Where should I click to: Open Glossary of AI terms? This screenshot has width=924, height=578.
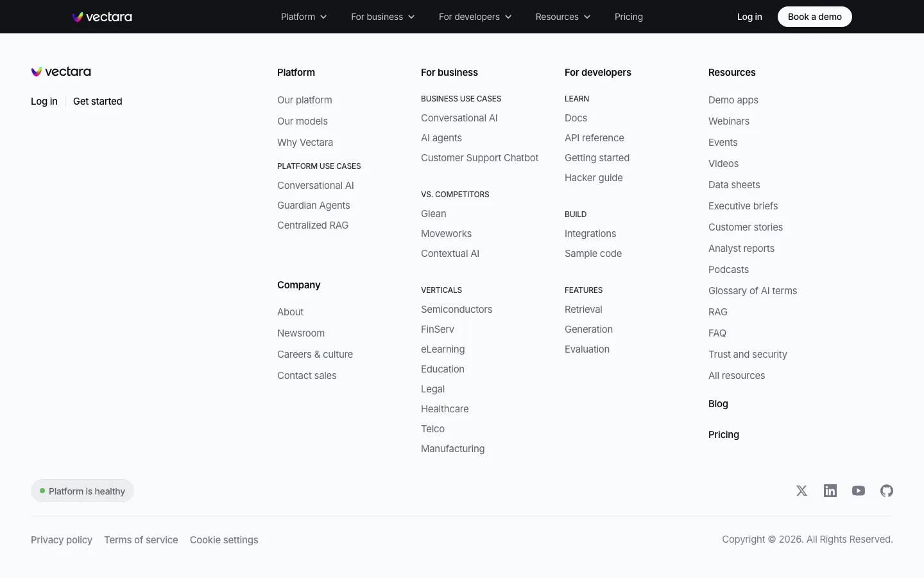click(x=753, y=291)
